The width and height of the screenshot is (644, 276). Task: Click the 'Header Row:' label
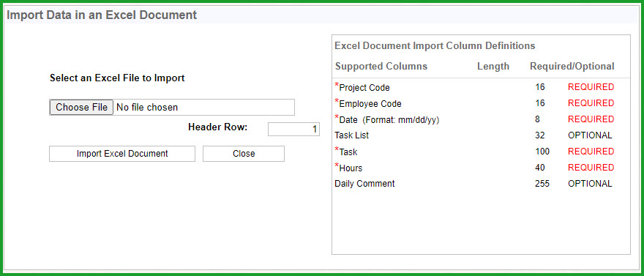(217, 127)
